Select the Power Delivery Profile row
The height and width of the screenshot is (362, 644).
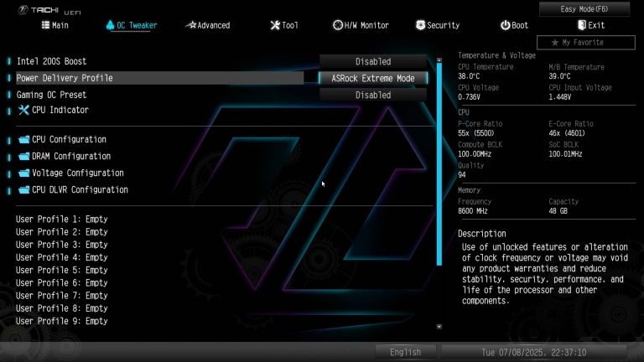(x=160, y=78)
